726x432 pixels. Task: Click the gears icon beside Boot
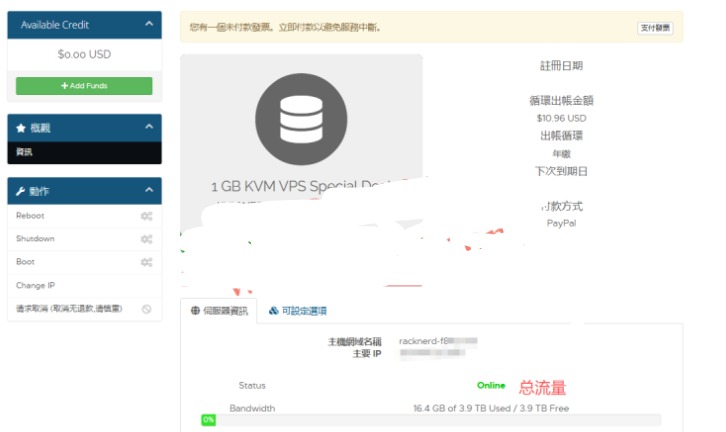coord(146,262)
